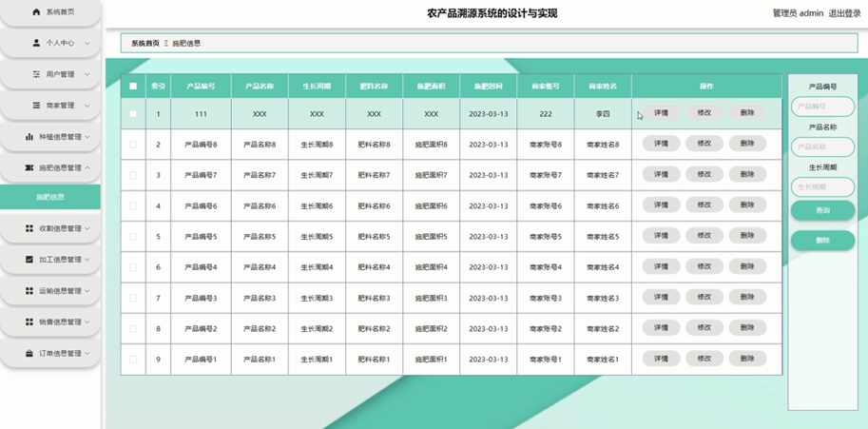This screenshot has height=429, width=868.
Task: Expand the 商家管理 menu chevron
Action: (87, 106)
